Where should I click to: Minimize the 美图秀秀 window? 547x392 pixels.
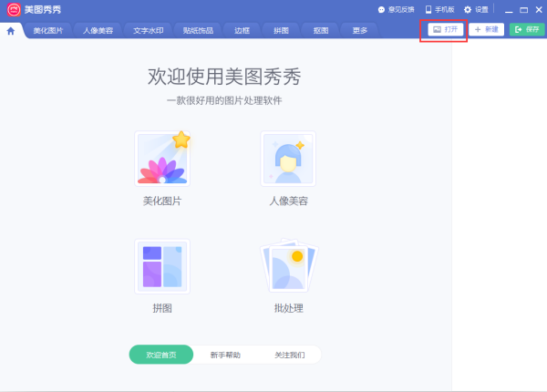point(509,10)
